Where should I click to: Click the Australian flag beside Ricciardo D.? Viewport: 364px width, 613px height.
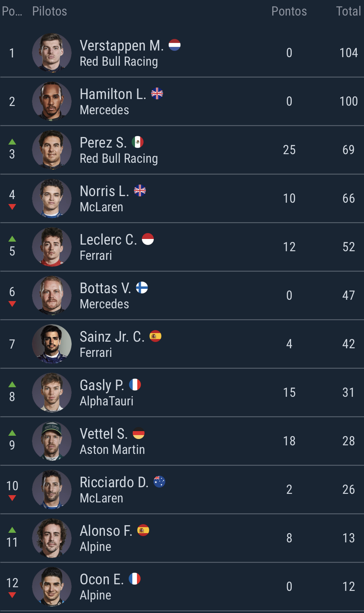pyautogui.click(x=159, y=482)
